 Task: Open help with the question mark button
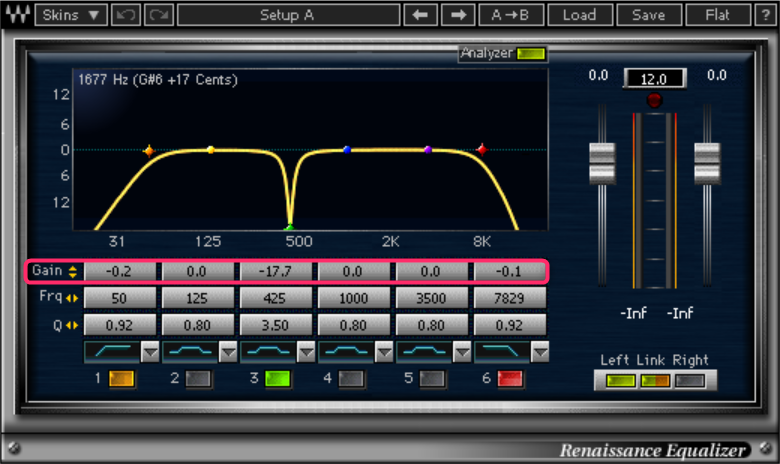(x=765, y=15)
